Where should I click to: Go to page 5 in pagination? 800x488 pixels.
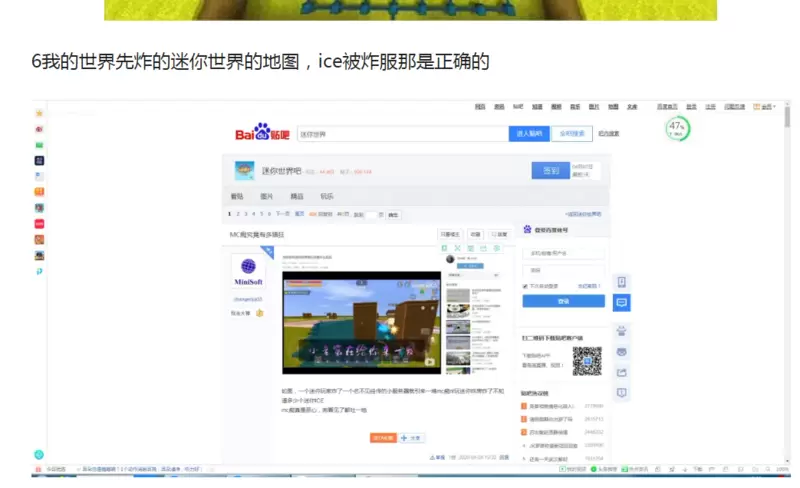262,214
